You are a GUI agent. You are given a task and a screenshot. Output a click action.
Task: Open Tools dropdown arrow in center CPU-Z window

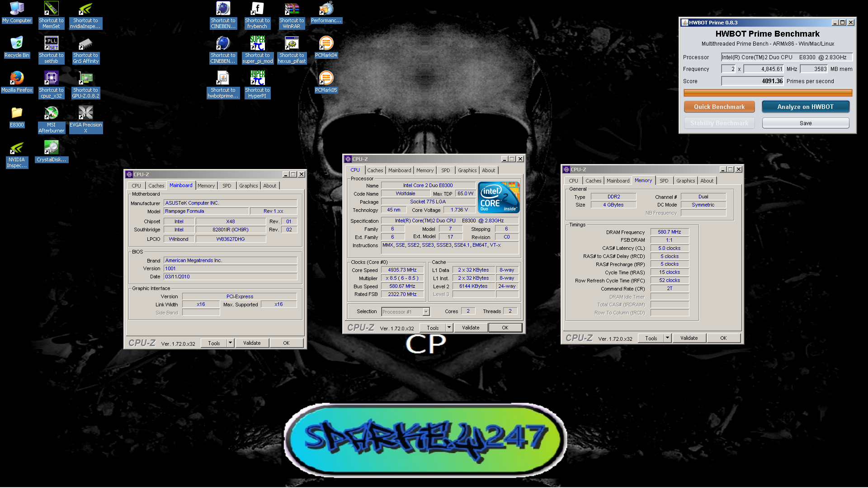point(449,328)
